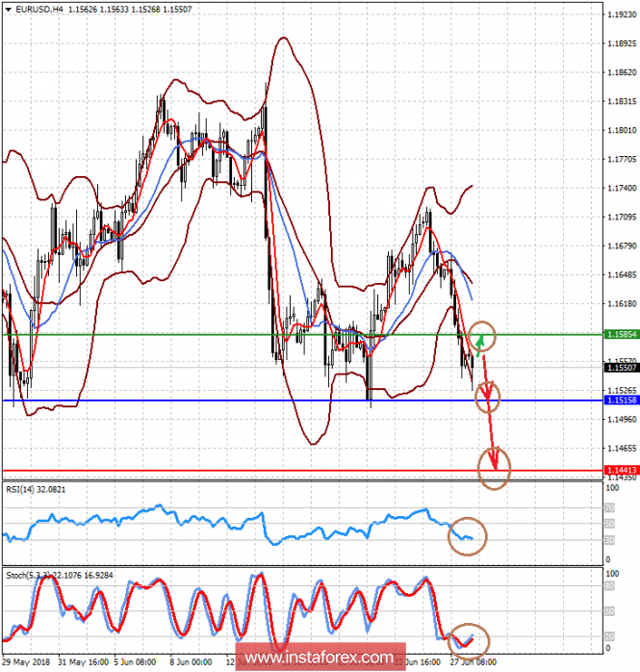640x672 pixels.
Task: Select the circle marker on the blue line
Action: (489, 396)
